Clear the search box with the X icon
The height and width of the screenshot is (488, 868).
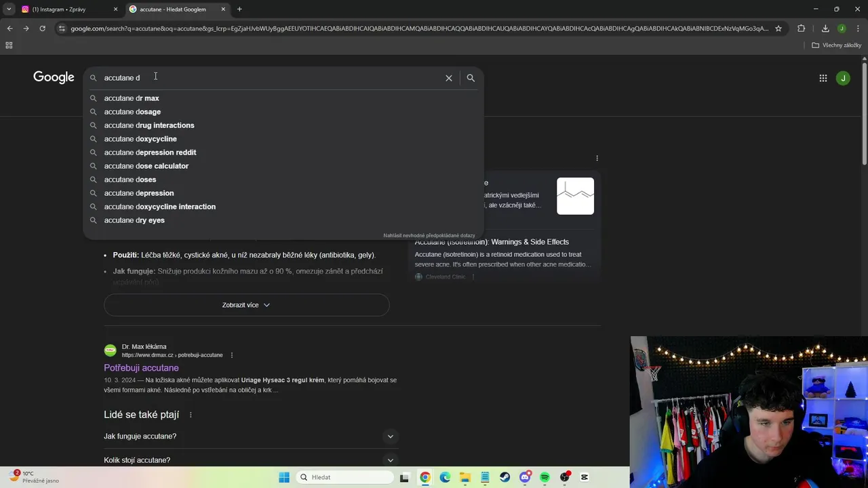[x=448, y=78]
